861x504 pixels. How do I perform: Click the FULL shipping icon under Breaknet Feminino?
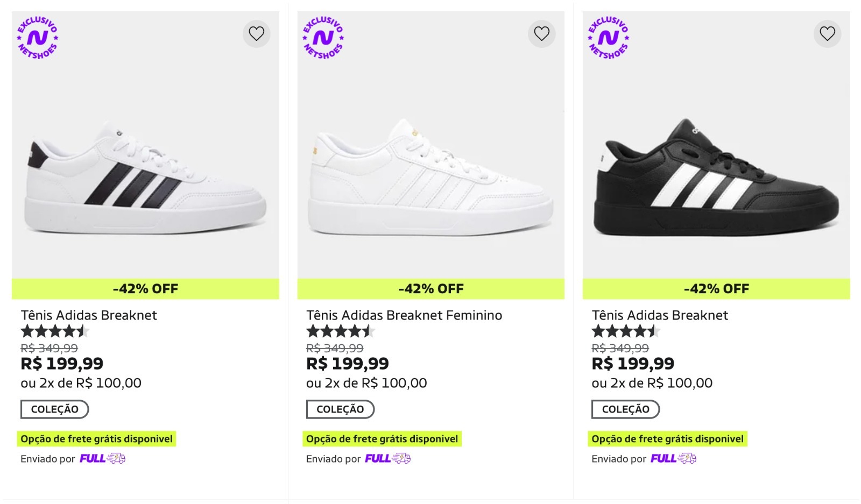388,459
